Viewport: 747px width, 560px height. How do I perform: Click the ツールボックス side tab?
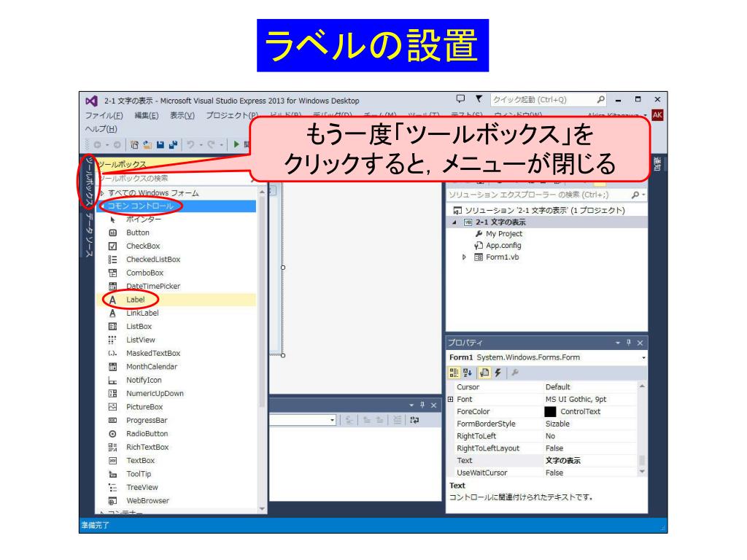[x=88, y=182]
